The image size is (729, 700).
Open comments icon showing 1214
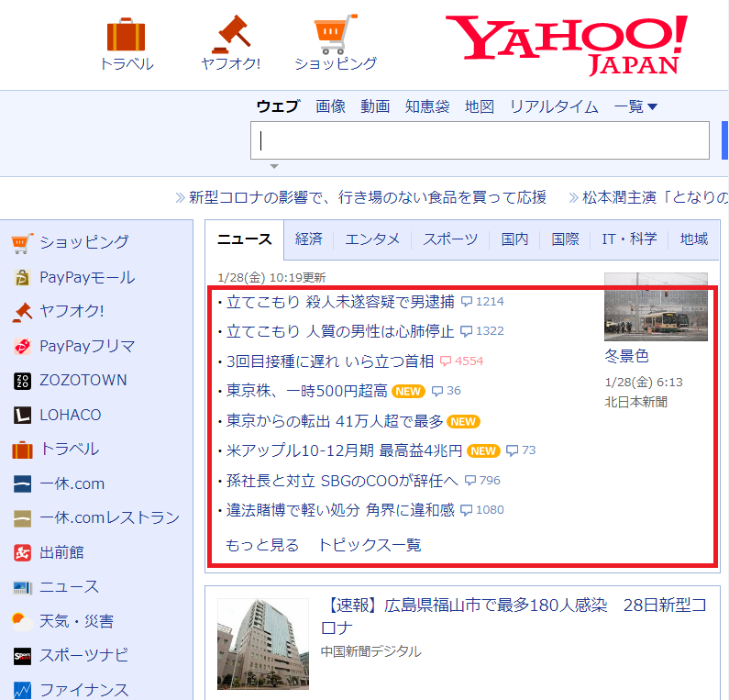(x=467, y=302)
